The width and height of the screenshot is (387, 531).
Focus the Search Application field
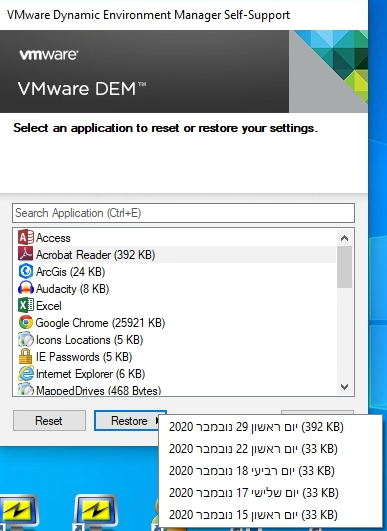(183, 213)
